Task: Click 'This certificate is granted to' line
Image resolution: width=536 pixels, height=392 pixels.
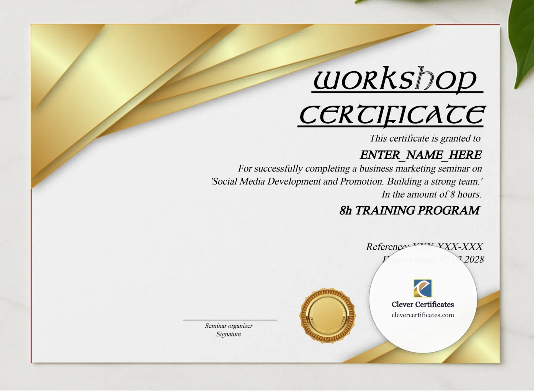Action: pyautogui.click(x=425, y=138)
